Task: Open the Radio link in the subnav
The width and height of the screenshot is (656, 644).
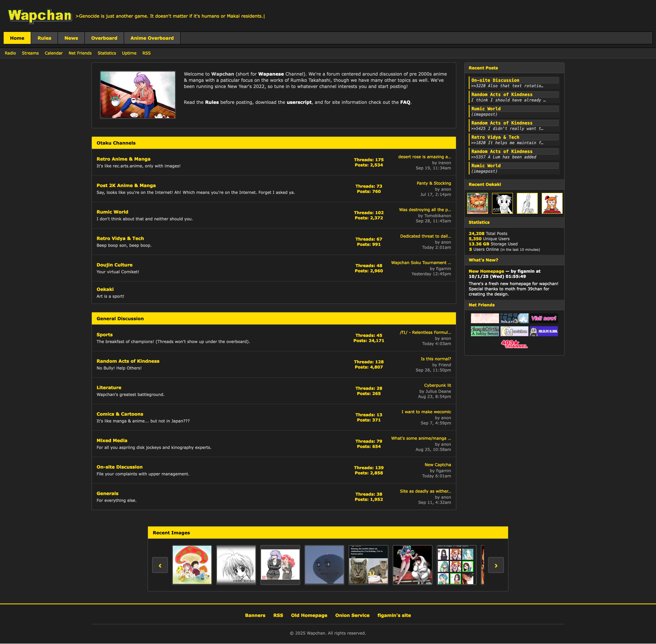Action: [x=10, y=53]
